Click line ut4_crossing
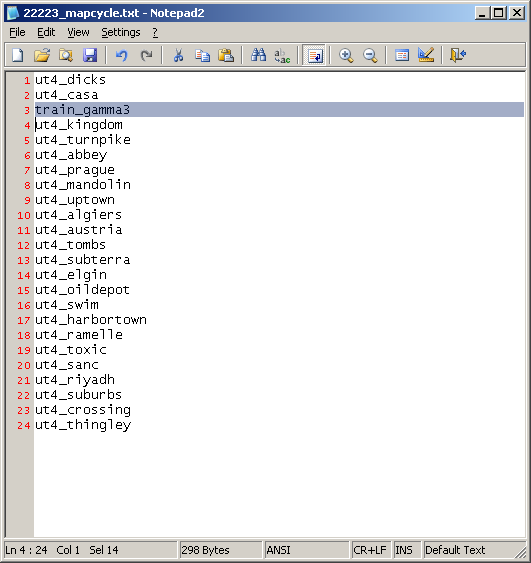The image size is (531, 563). pyautogui.click(x=83, y=410)
